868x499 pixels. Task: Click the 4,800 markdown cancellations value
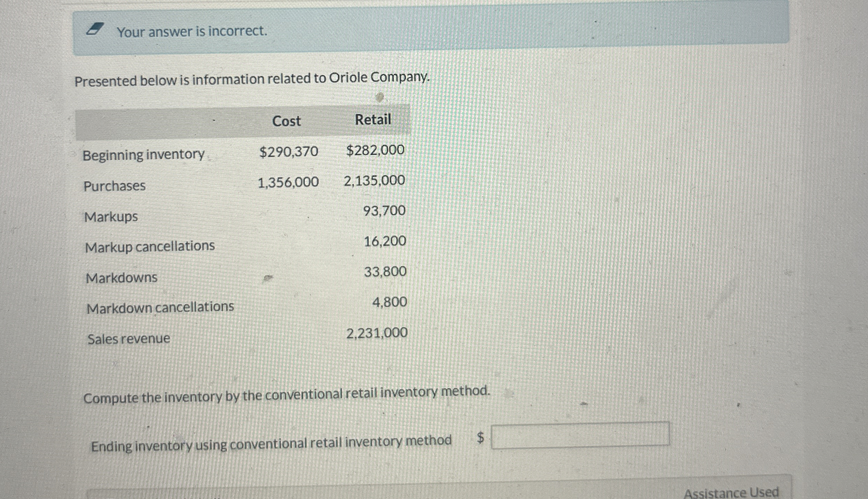pos(389,302)
